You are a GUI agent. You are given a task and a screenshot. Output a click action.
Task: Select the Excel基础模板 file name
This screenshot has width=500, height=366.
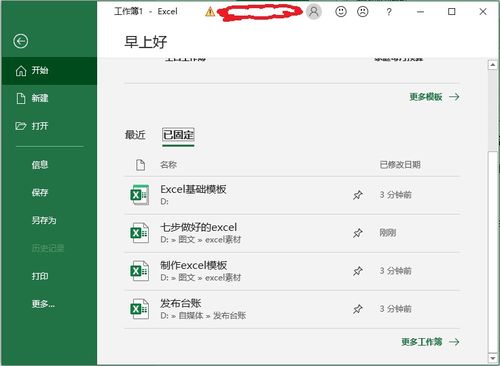[193, 189]
